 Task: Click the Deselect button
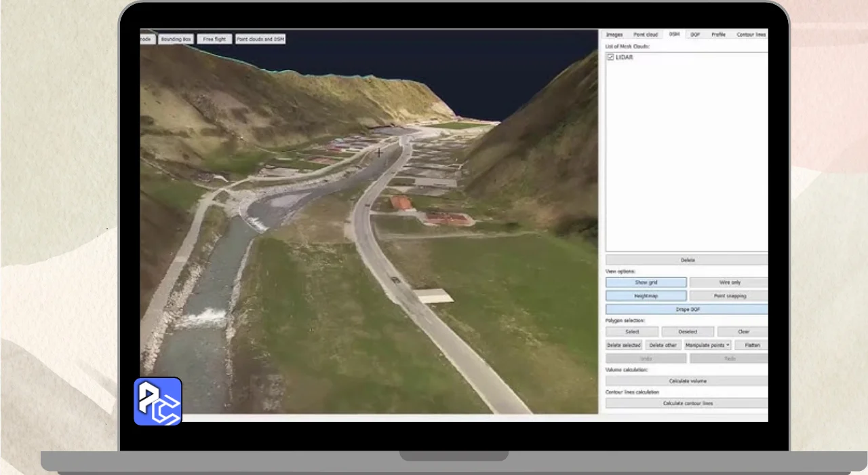(688, 332)
